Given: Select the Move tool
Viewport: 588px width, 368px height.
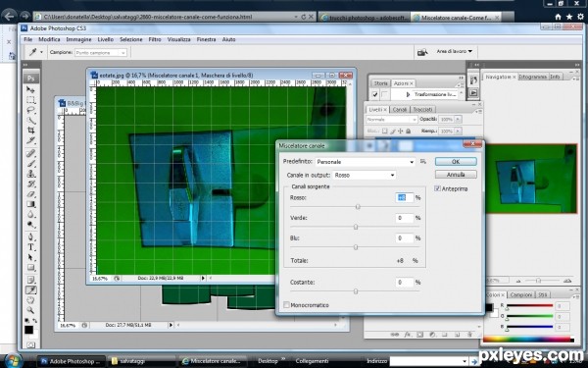Looking at the screenshot, I should [30, 89].
